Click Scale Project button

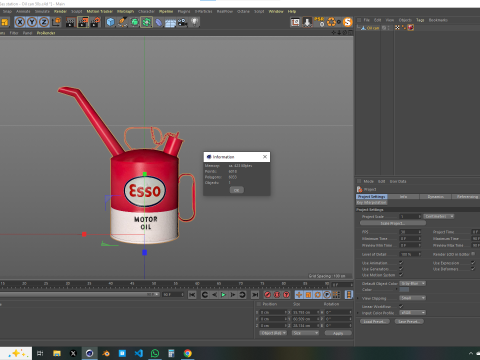coord(393,223)
